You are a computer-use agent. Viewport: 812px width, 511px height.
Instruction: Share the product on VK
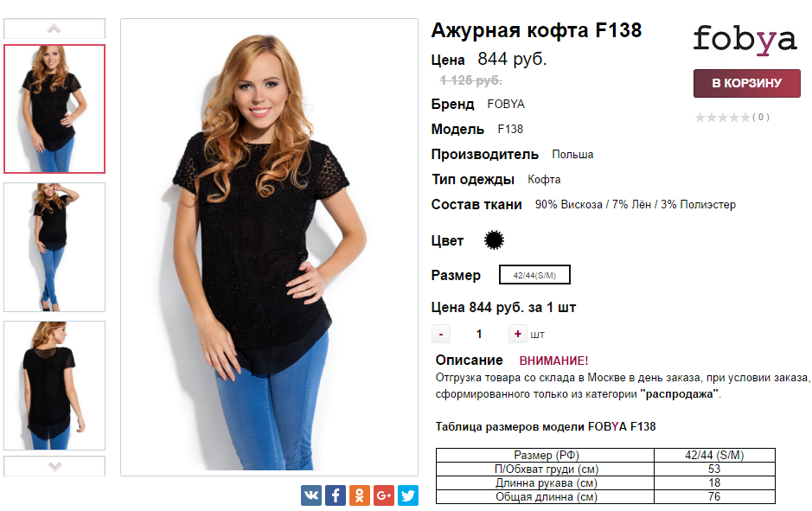(x=311, y=495)
